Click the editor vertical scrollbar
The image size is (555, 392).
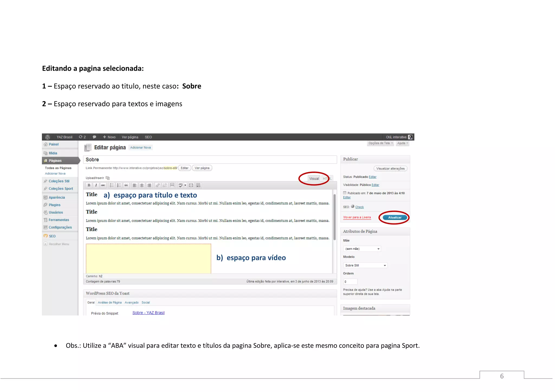pyautogui.click(x=335, y=217)
